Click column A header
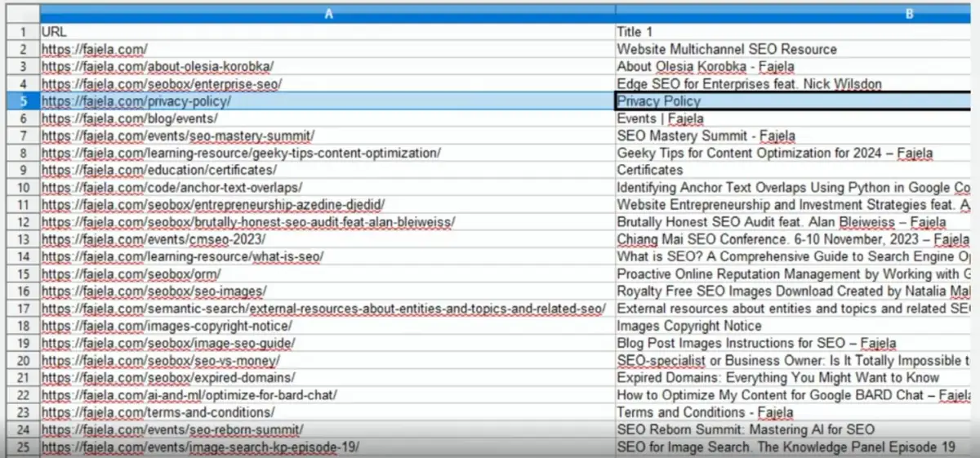Screen dimensions: 980x458 click(x=327, y=14)
